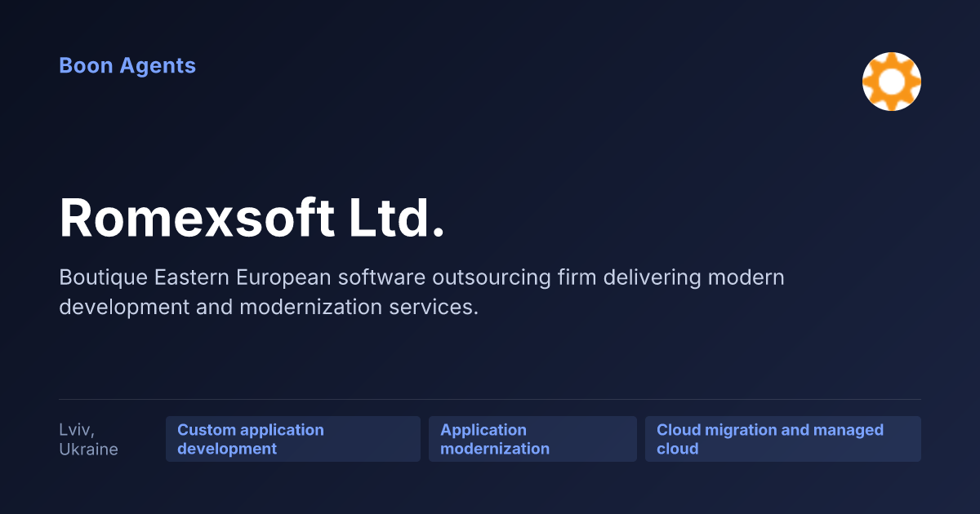This screenshot has height=514, width=980.
Task: Open the Boon Agents brand link
Action: pos(127,66)
